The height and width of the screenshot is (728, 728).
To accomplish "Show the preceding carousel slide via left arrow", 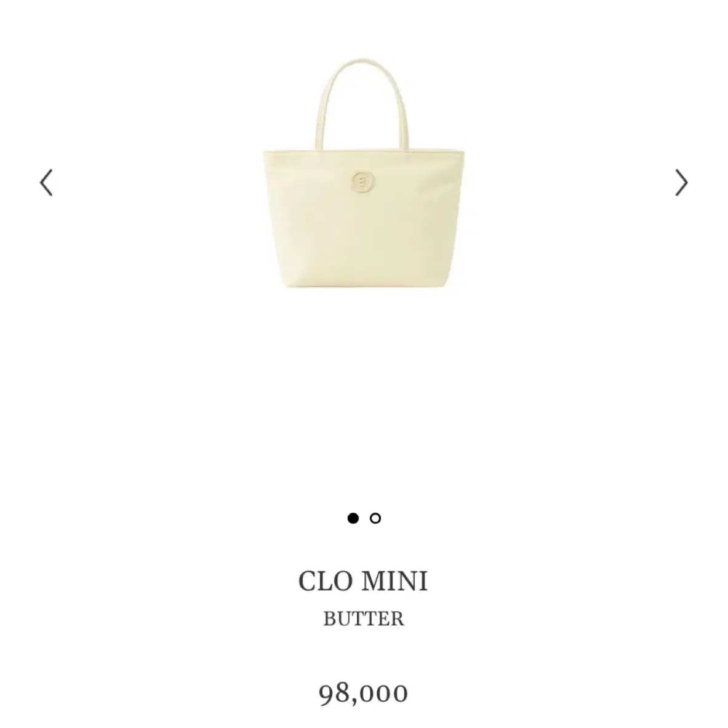I will click(46, 183).
